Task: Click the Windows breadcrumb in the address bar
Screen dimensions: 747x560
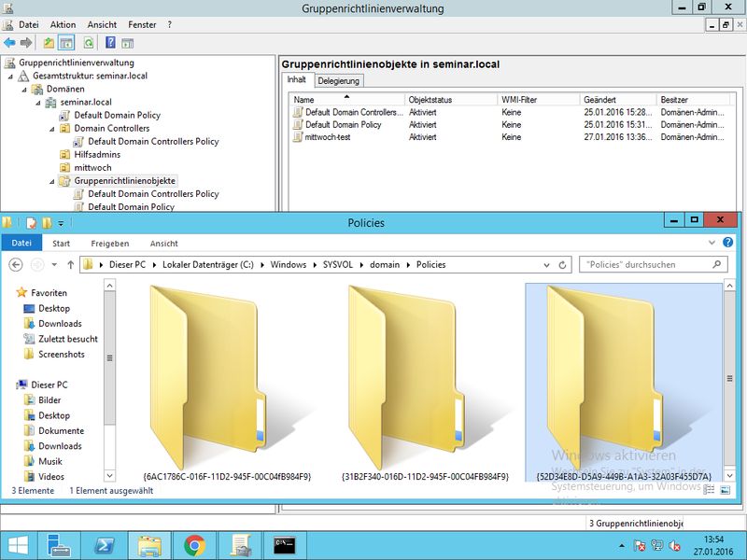Action: pos(289,265)
